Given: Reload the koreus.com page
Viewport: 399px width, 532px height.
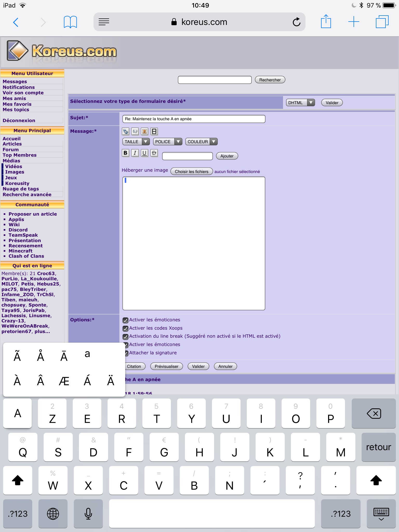Looking at the screenshot, I should pos(296,22).
